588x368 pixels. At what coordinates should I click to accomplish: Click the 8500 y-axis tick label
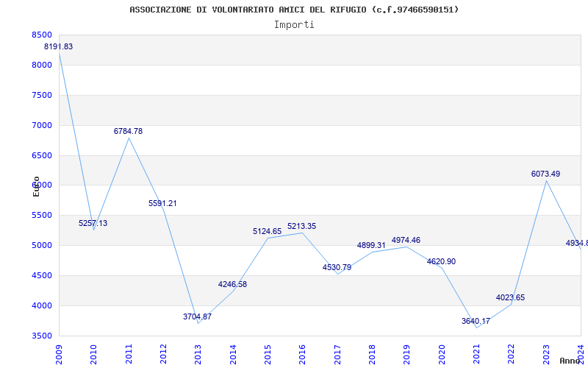(42, 35)
